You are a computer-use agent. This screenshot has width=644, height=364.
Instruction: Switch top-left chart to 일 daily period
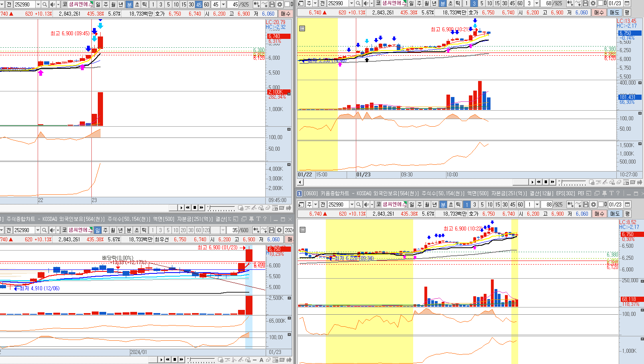[x=98, y=4]
